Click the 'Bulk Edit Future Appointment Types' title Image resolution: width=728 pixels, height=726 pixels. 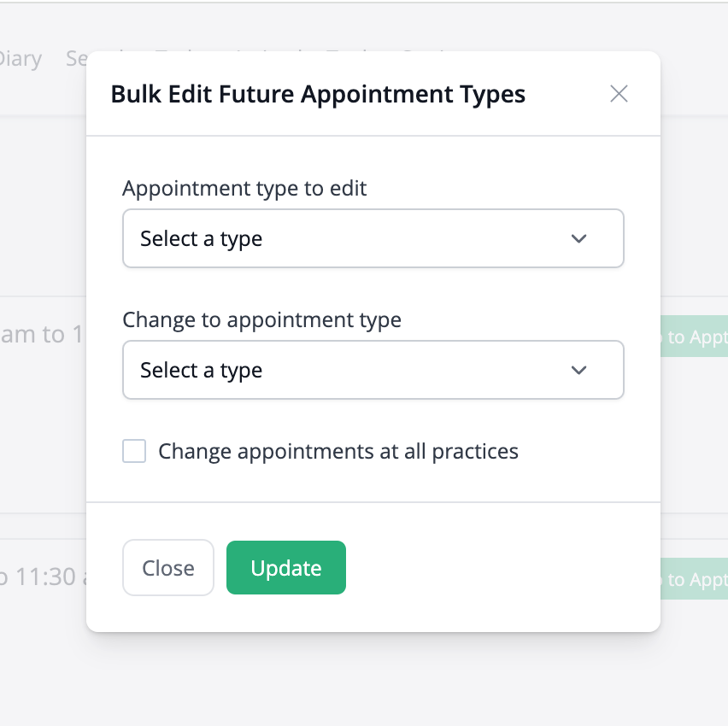[x=318, y=94]
